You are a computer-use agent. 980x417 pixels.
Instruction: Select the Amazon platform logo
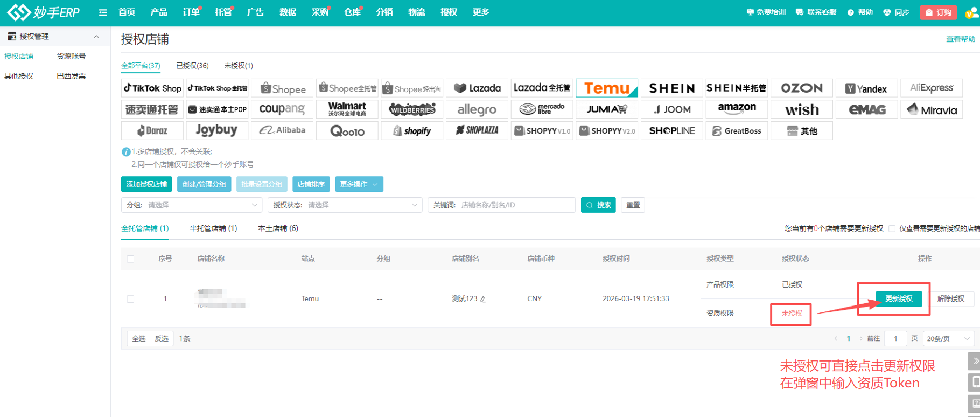[736, 109]
